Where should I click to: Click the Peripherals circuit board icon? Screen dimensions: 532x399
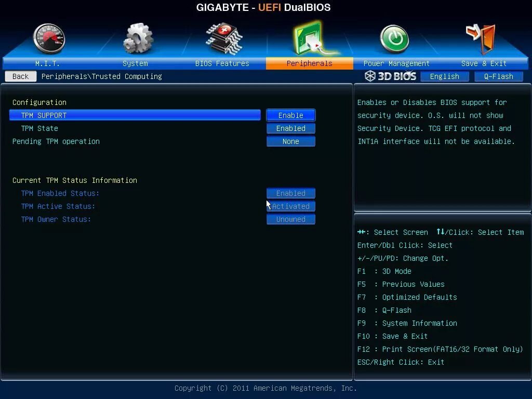(x=312, y=38)
